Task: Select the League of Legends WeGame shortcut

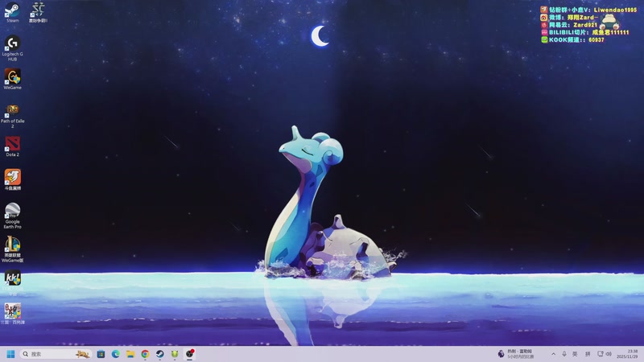Action: tap(12, 249)
